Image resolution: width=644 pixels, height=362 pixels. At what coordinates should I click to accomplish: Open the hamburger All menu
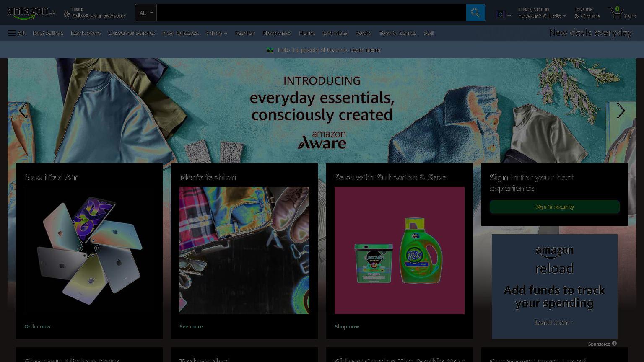[x=16, y=33]
